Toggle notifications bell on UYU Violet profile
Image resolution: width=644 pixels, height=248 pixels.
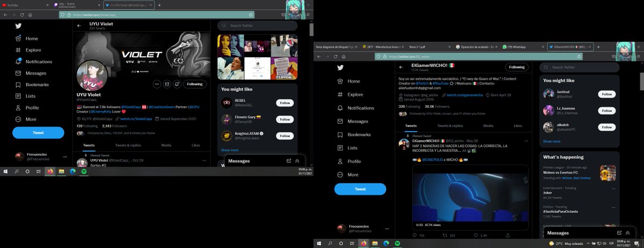pos(177,84)
